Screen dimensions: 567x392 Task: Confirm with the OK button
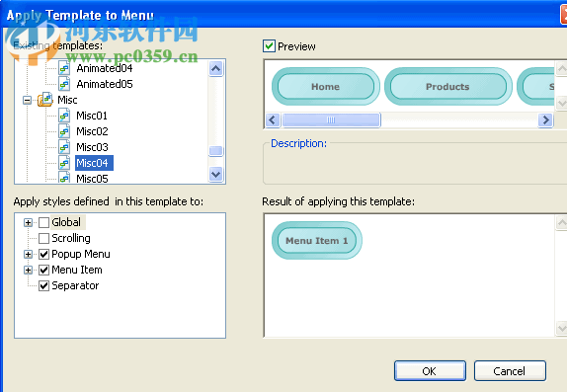430,371
